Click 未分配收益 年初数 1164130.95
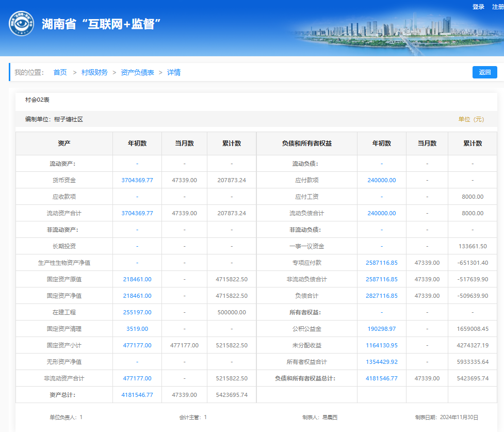504x432 pixels. (x=382, y=345)
